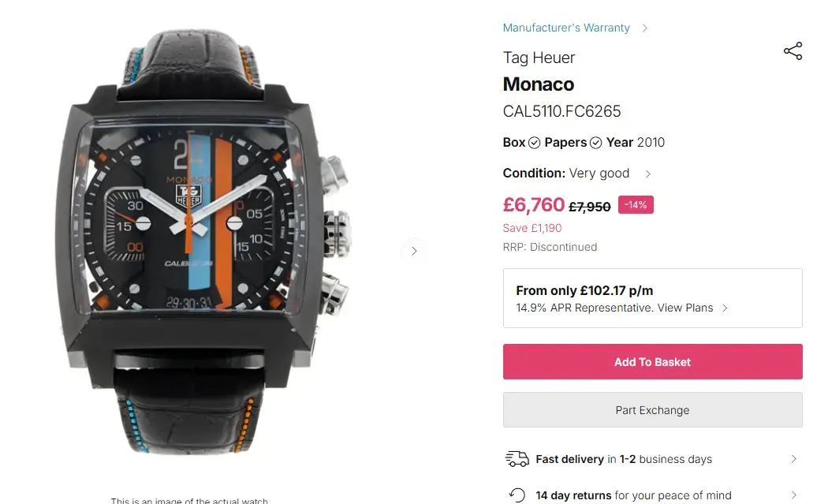Screen dimensions: 828x504
Task: Open the Manufacturer's Warranty link
Action: (566, 28)
